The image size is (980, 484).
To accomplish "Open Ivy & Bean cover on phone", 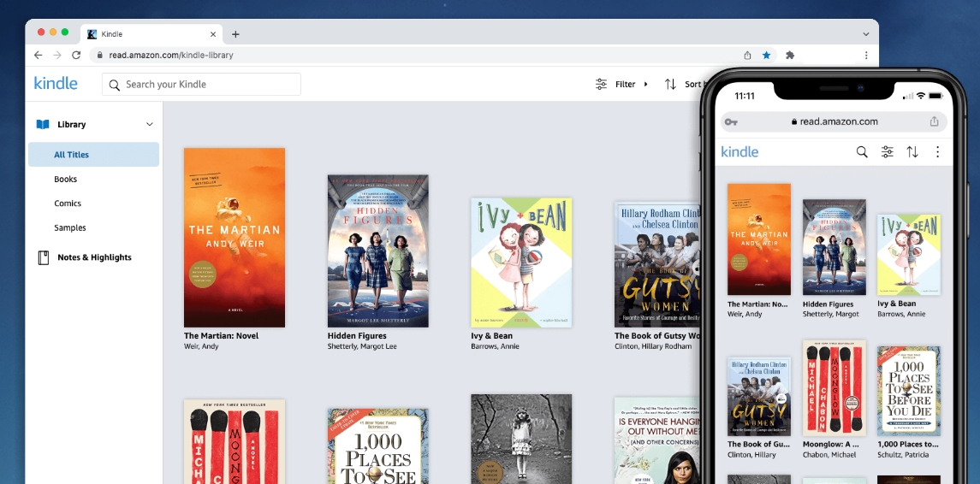I will pyautogui.click(x=909, y=255).
